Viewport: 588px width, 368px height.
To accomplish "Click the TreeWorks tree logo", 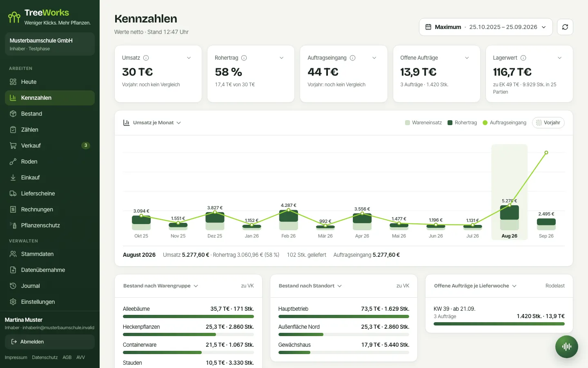I will [x=14, y=17].
